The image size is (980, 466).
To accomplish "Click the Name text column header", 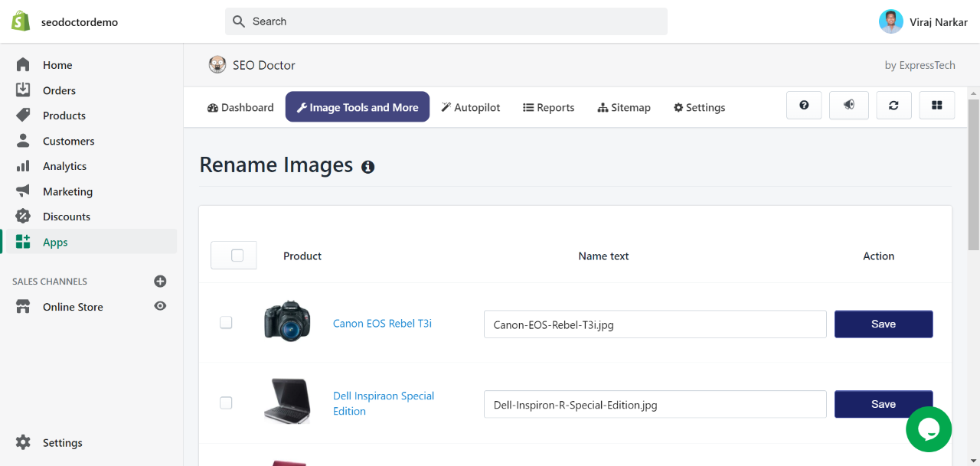I will pyautogui.click(x=603, y=256).
